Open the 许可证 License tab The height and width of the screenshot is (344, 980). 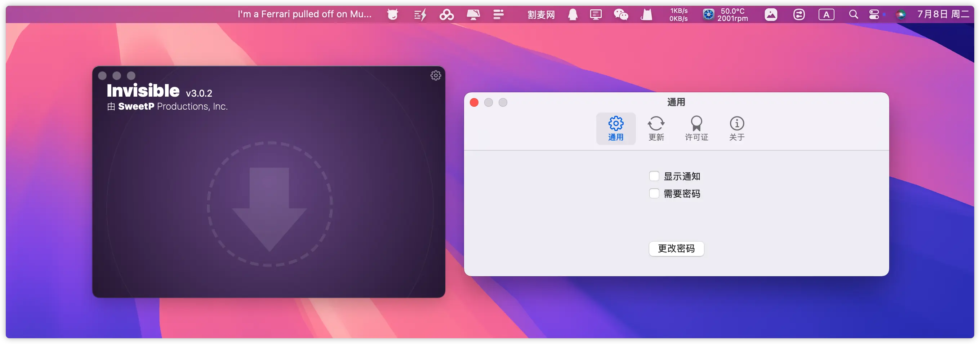point(696,128)
